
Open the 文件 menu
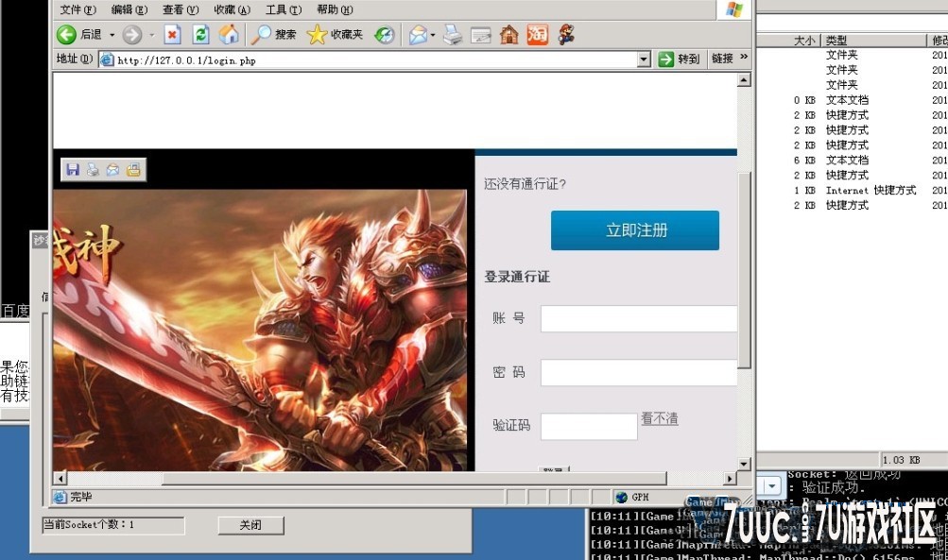(78, 9)
